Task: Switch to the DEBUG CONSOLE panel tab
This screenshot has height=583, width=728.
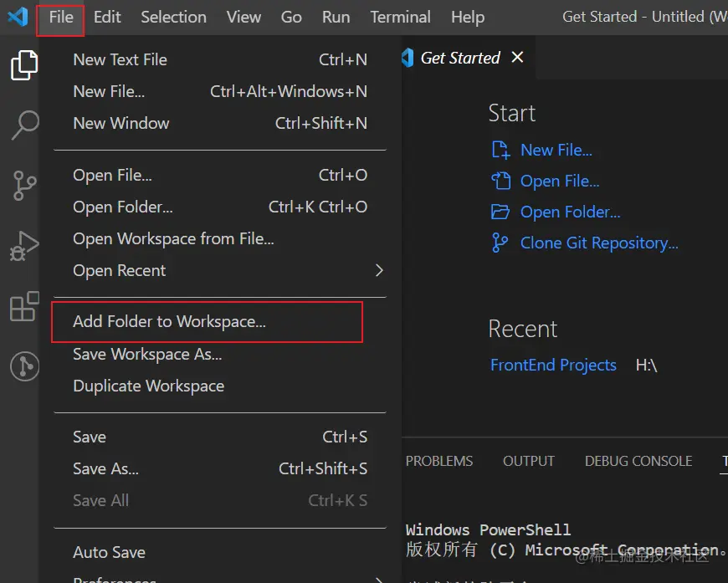Action: pos(638,461)
